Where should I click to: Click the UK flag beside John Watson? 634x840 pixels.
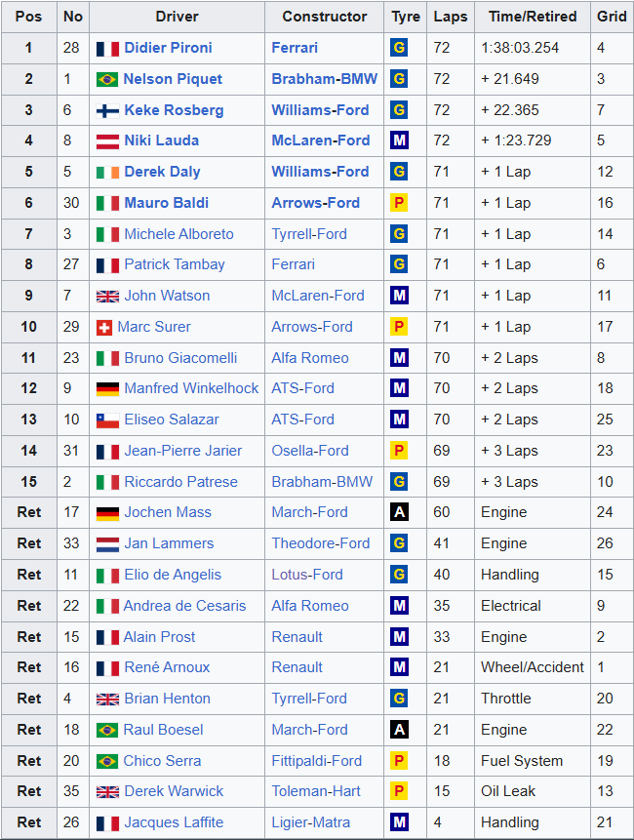(x=107, y=297)
